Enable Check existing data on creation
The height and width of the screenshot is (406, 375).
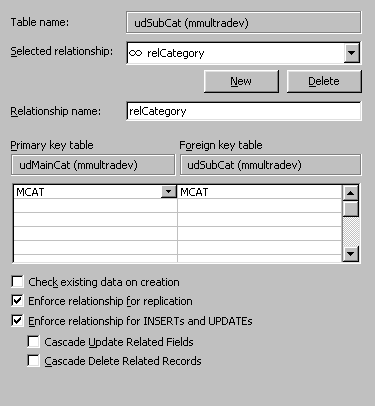click(17, 282)
